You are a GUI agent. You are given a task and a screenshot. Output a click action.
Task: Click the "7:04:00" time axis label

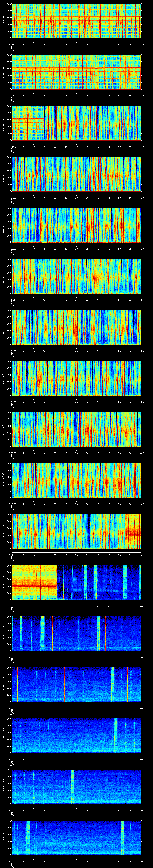coord(12,197)
